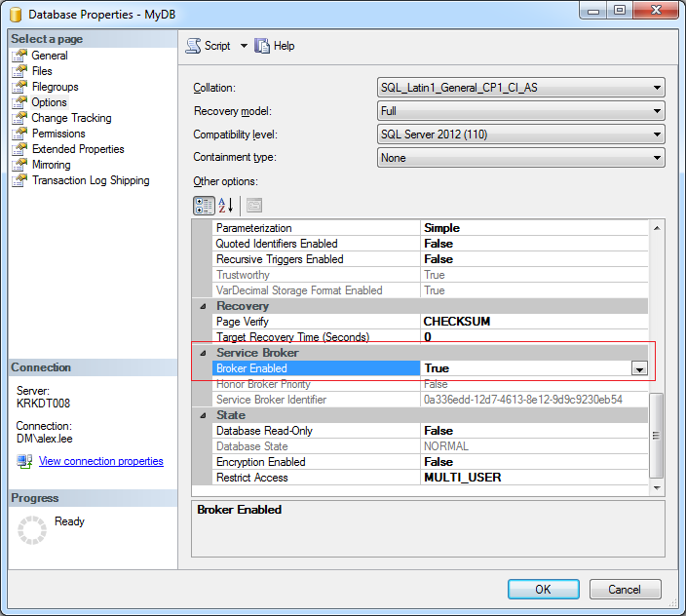Click the Extended Properties page icon

(x=19, y=149)
